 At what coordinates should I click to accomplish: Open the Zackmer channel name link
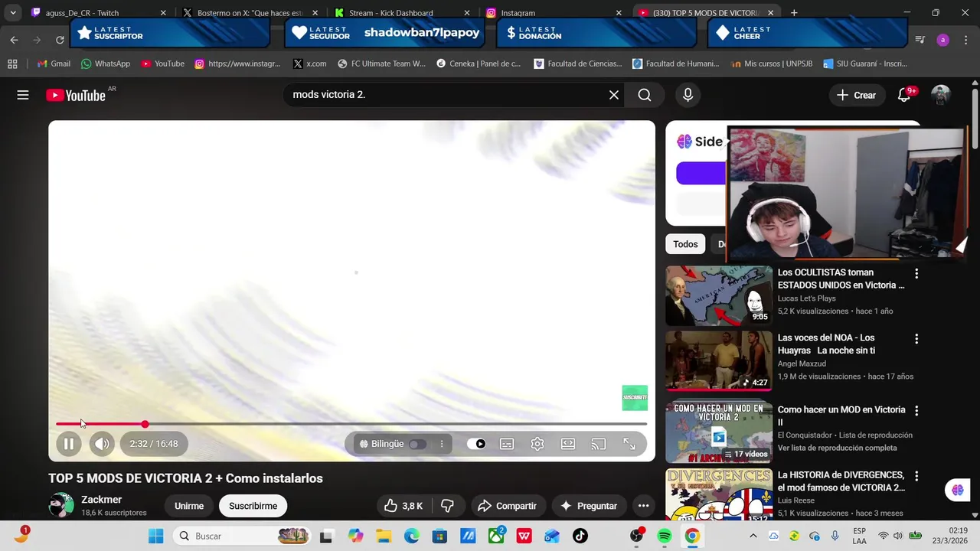pyautogui.click(x=102, y=500)
